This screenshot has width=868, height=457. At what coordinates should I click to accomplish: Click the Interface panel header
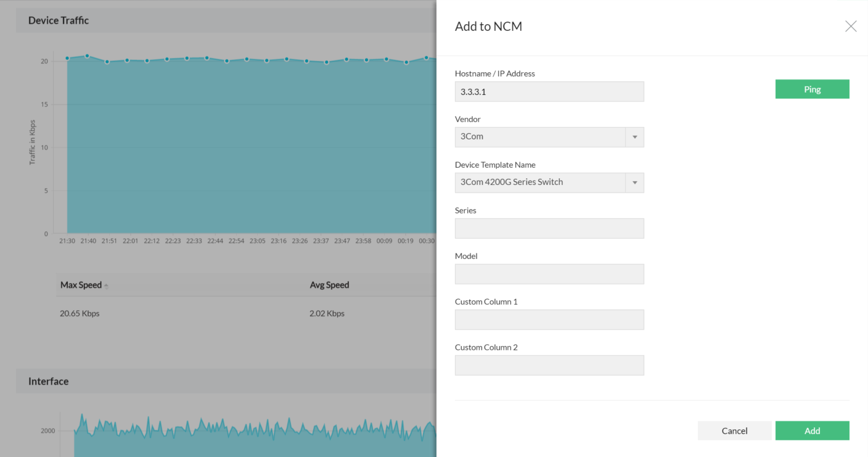[x=48, y=381]
